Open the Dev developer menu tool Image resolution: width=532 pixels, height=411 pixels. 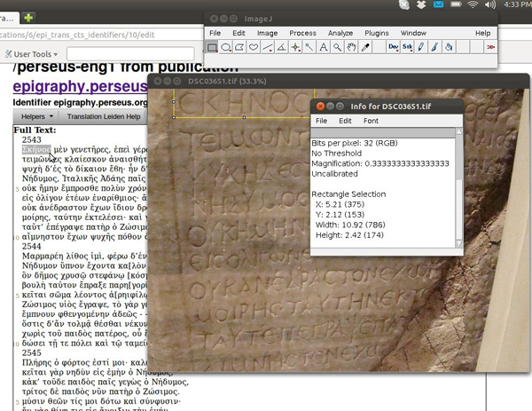point(393,47)
